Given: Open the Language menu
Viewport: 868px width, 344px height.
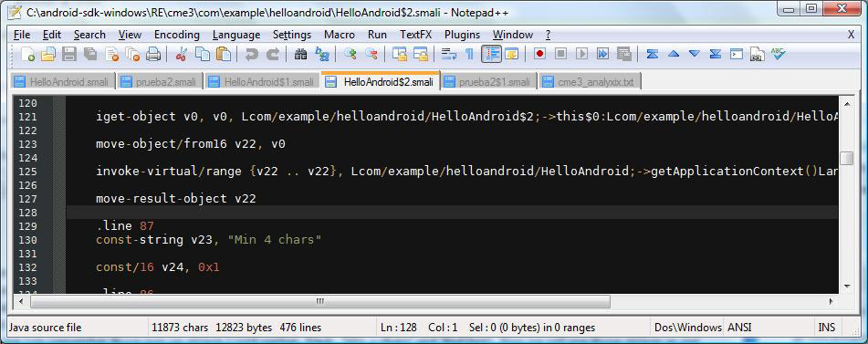Looking at the screenshot, I should [x=235, y=35].
